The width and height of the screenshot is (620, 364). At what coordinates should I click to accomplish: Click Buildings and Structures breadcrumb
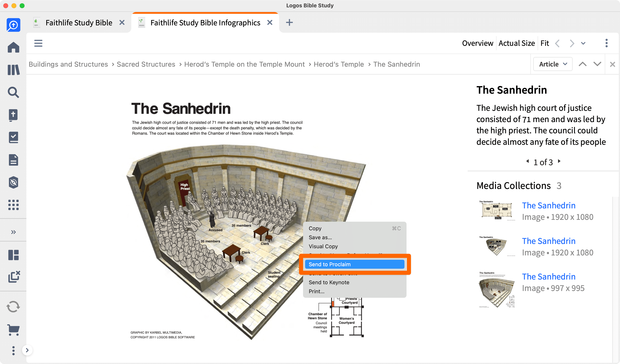tap(68, 64)
